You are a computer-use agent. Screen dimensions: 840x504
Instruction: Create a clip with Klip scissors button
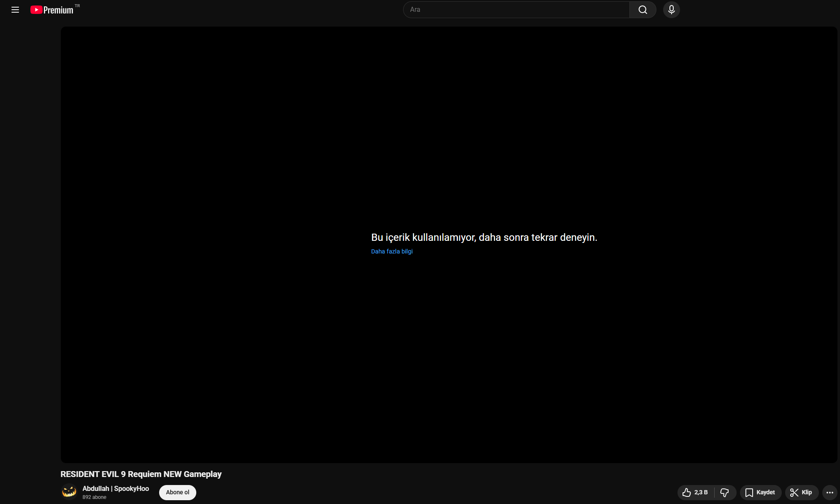[801, 492]
